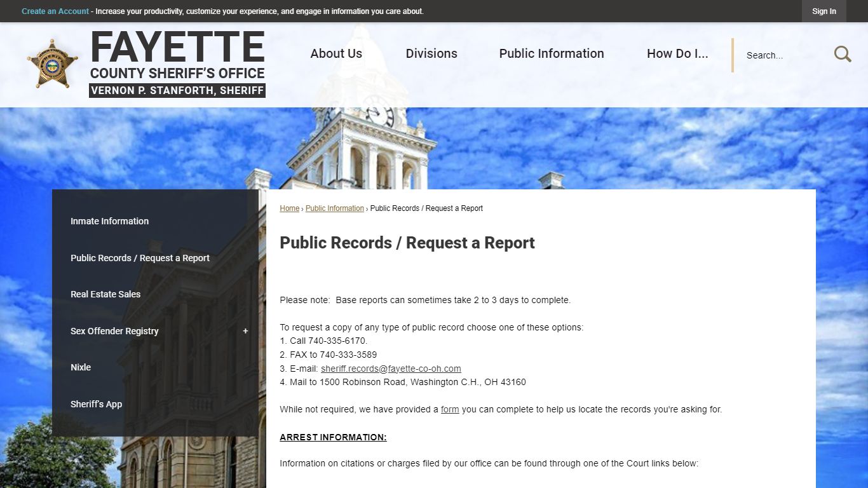Email sheriff.records@fayette-co-oh.com link
The image size is (868, 488).
click(391, 369)
